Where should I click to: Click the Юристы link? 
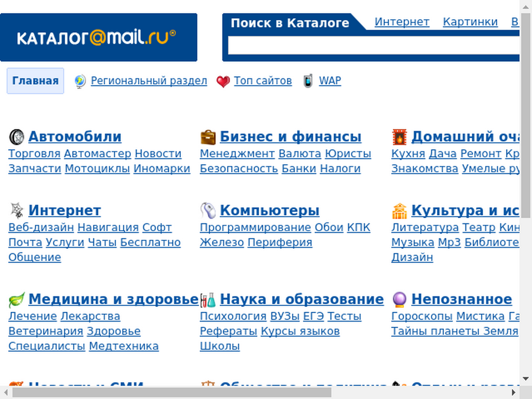pos(348,154)
